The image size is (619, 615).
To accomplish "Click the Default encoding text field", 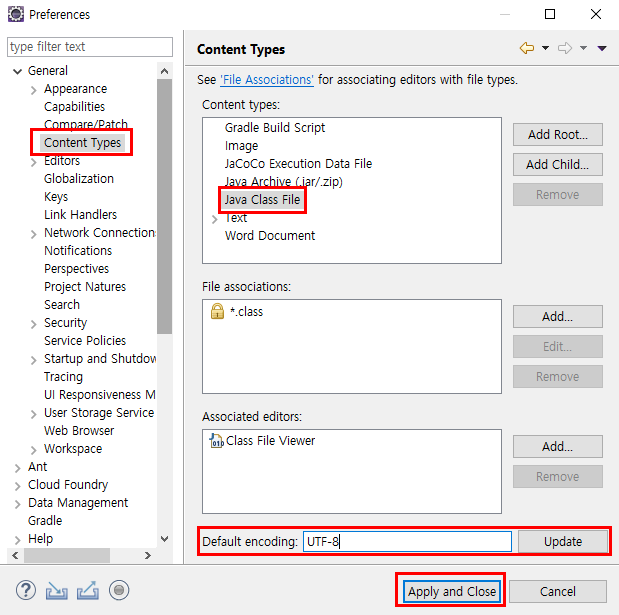I will pos(407,541).
